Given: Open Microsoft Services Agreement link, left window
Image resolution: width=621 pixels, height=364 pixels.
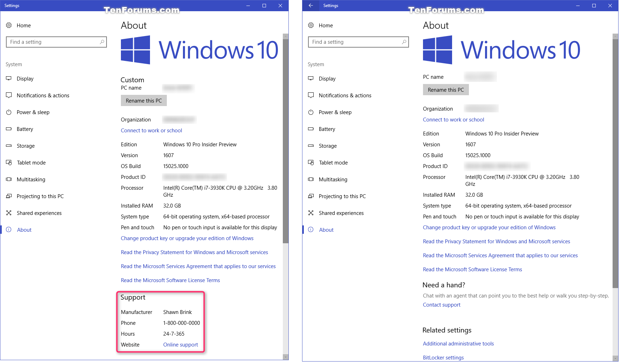Looking at the screenshot, I should [198, 266].
